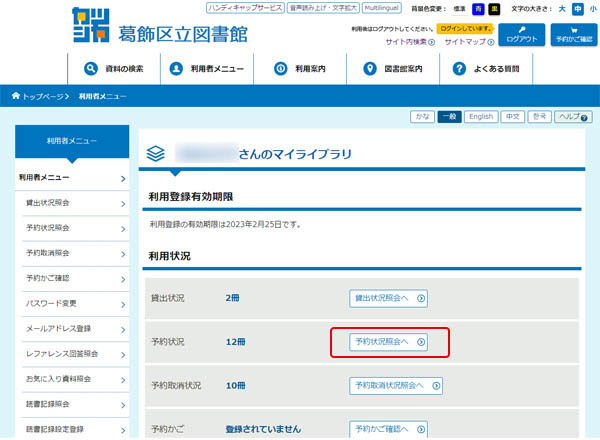The image size is (600, 440).
Task: Click the key icon on ログアウト button
Action: [522, 30]
